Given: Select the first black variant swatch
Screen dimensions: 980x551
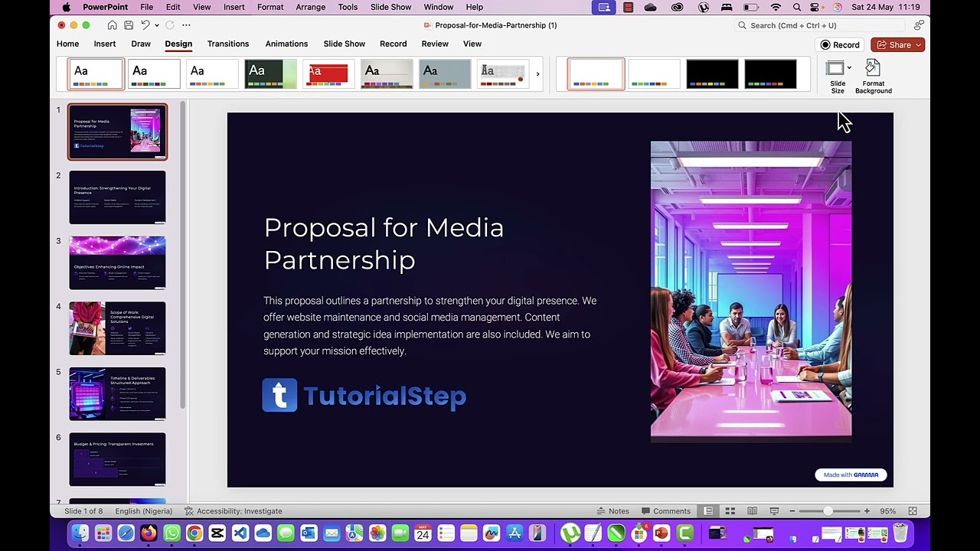Looking at the screenshot, I should 712,74.
